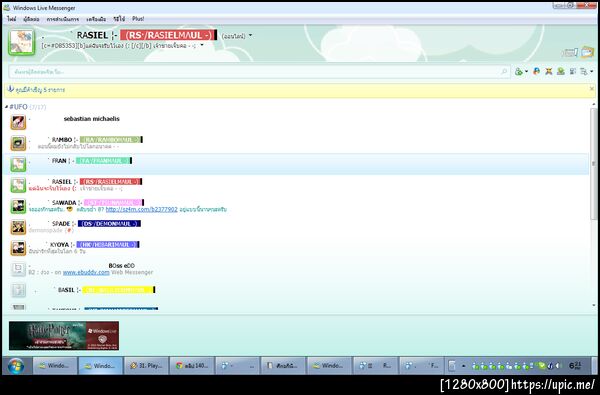Open the Chrome taskbar button

(192, 366)
